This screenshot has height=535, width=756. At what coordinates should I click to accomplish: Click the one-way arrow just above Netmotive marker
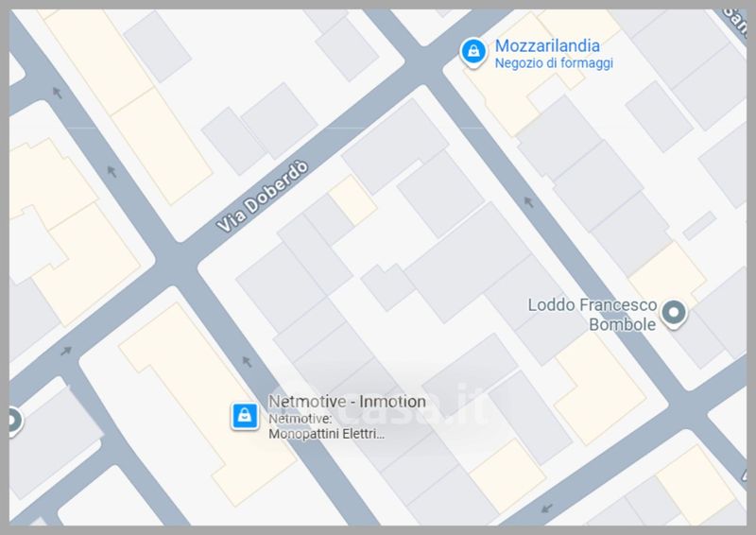[247, 361]
